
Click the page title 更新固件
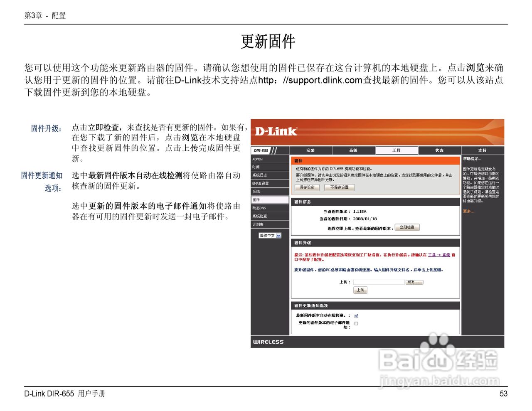[268, 41]
